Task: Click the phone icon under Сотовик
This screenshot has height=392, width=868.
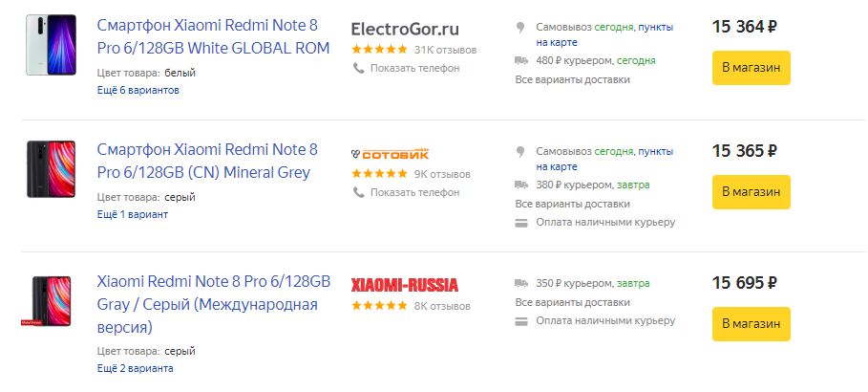Action: (358, 192)
